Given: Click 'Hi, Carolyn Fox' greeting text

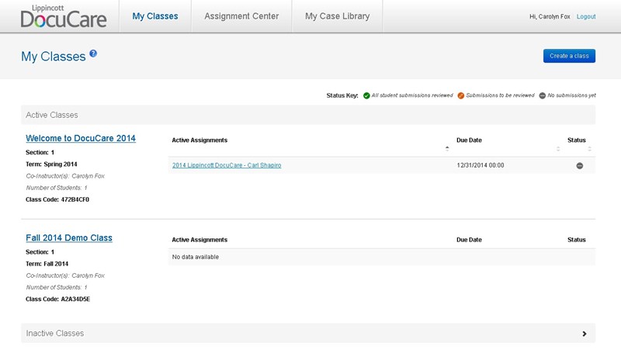Looking at the screenshot, I should click(x=550, y=16).
